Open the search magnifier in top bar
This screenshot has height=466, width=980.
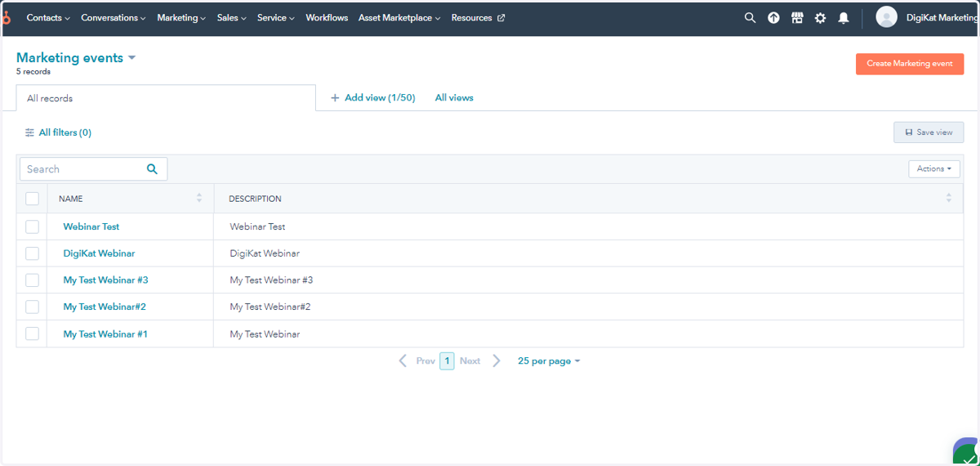click(x=750, y=17)
